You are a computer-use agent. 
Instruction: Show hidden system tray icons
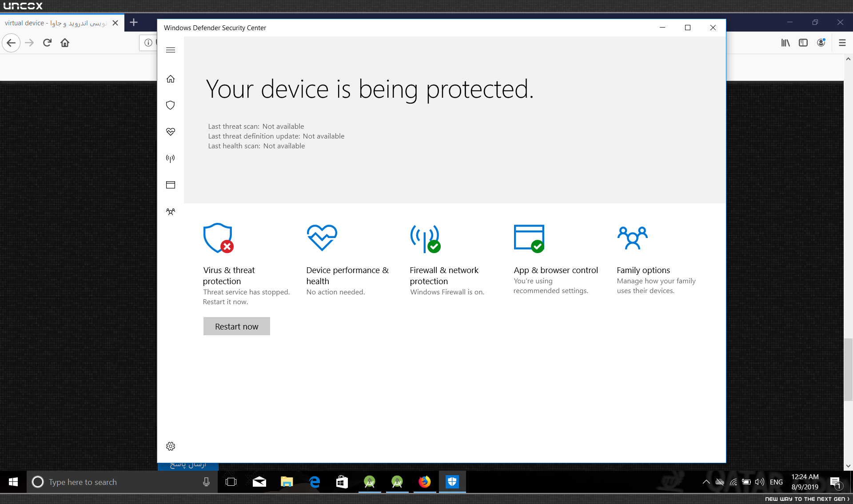point(706,482)
